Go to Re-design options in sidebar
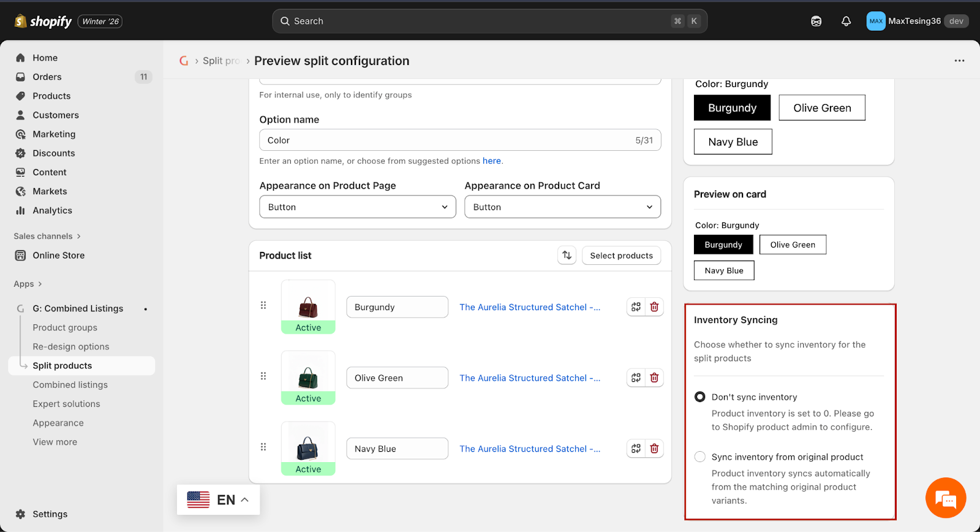Viewport: 980px width, 532px height. [x=71, y=347]
